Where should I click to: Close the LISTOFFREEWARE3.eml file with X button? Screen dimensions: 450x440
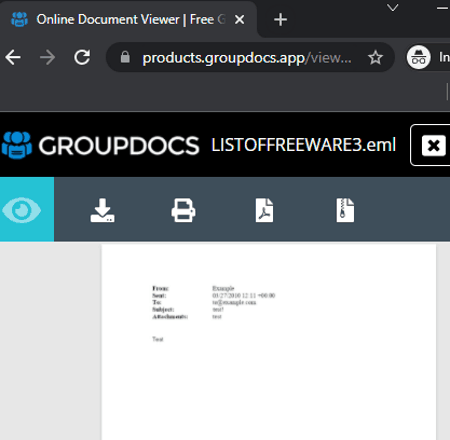pos(433,145)
